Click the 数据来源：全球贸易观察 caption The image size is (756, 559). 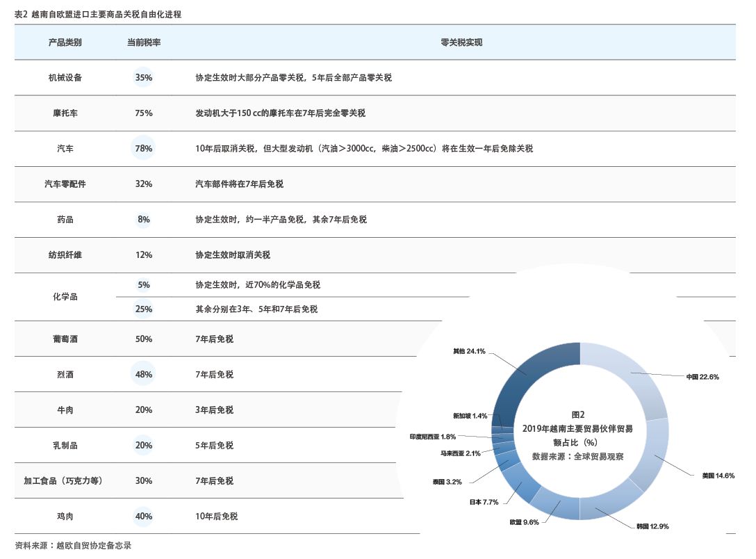click(577, 457)
